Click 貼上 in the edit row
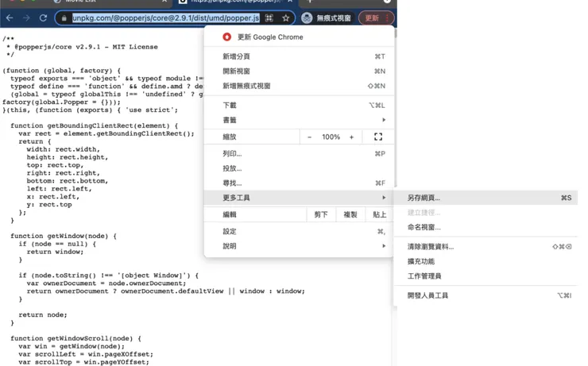The image size is (588, 366). [x=379, y=214]
